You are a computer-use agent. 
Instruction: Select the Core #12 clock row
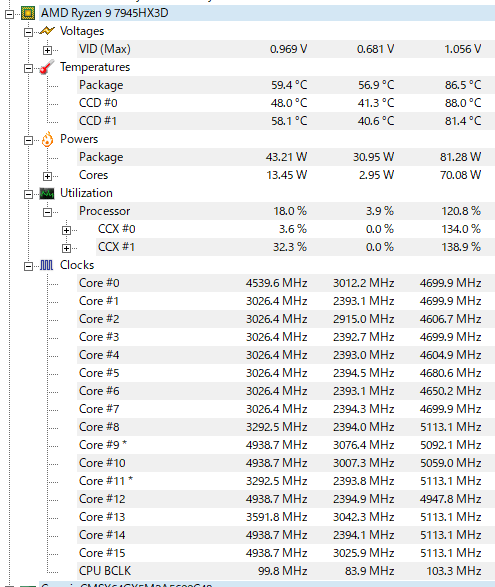coord(286,499)
